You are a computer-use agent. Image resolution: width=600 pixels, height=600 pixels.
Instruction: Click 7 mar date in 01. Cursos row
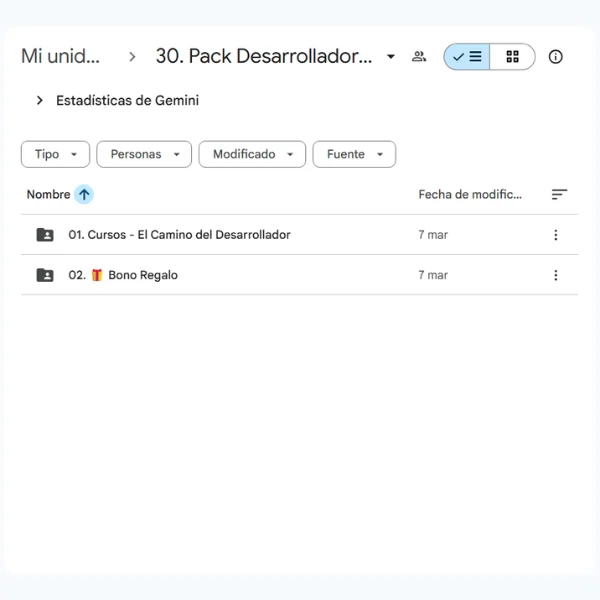click(x=433, y=235)
